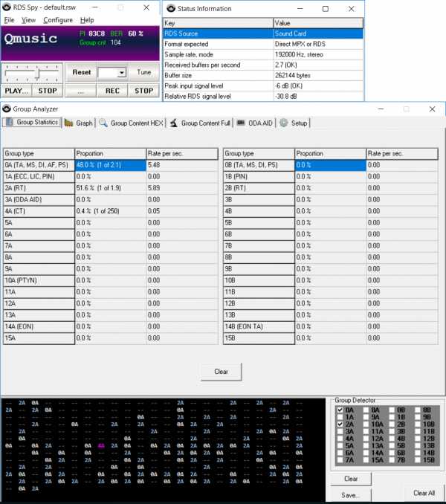446x504 pixels.
Task: Click the '-30.8 dB' value cell
Action: click(318, 96)
